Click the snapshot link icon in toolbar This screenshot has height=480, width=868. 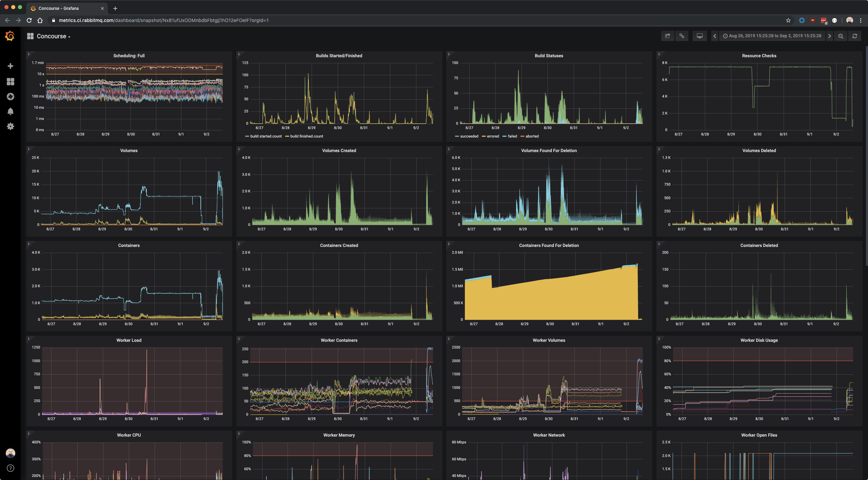point(682,36)
